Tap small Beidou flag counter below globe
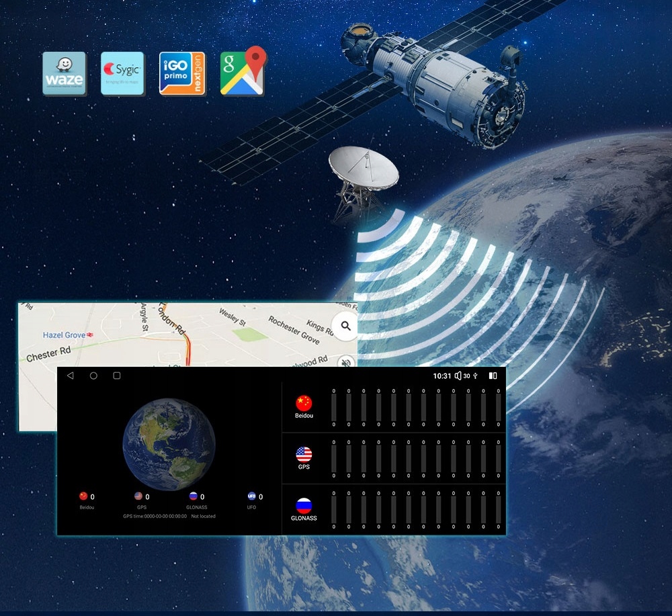This screenshot has width=672, height=616. pos(83,496)
